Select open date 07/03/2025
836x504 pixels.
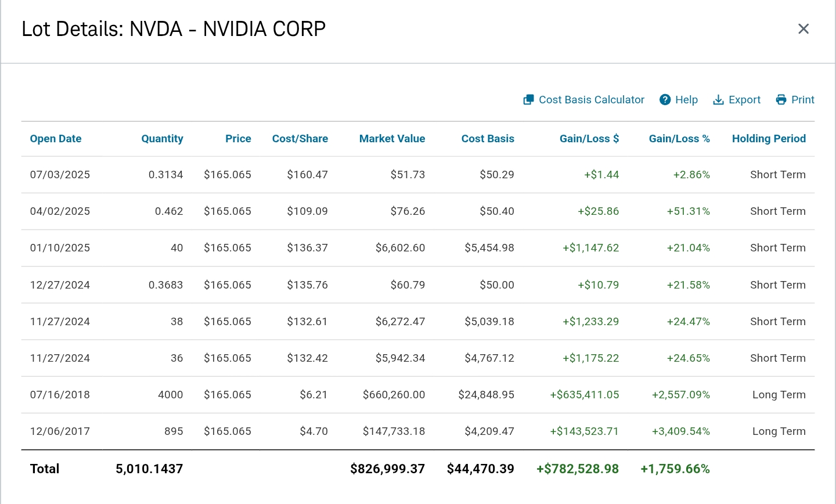pyautogui.click(x=60, y=175)
